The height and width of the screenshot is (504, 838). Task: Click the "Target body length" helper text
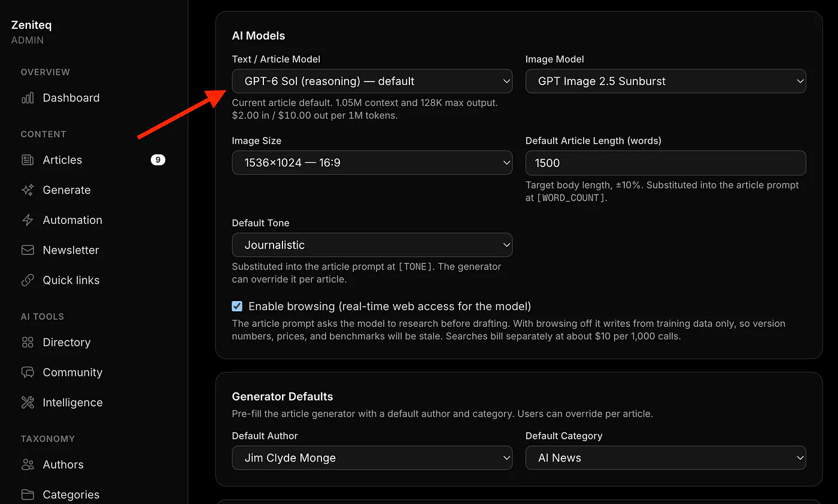(x=663, y=192)
